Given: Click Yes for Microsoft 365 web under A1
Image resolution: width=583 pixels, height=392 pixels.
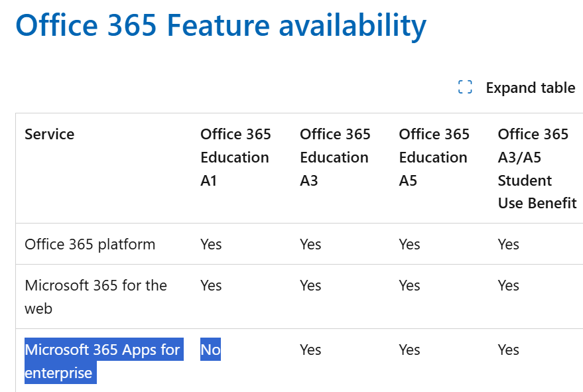Looking at the screenshot, I should click(211, 285).
